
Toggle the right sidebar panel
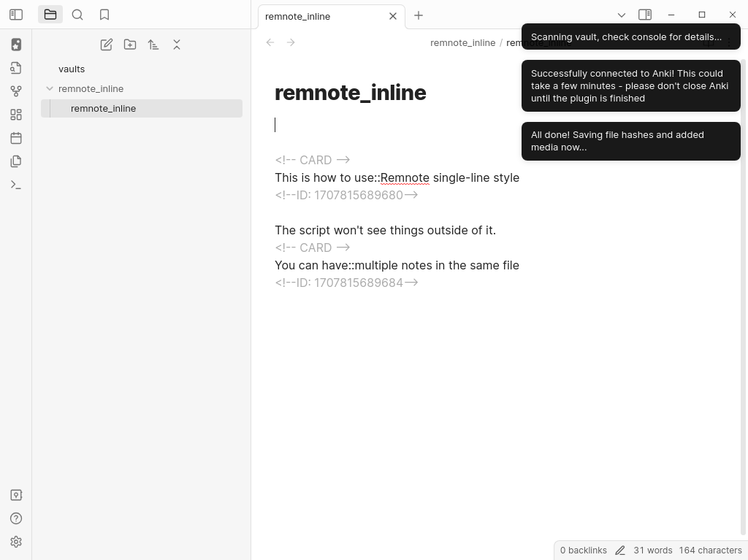645,15
